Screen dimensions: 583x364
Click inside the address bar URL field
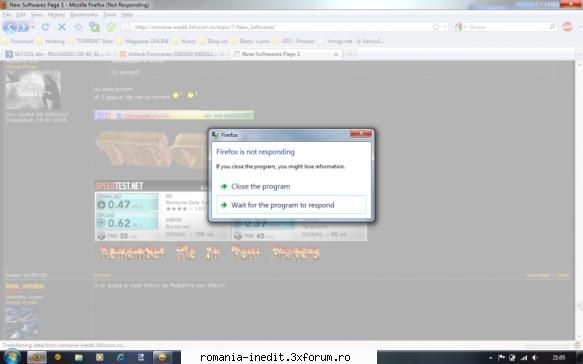click(279, 27)
